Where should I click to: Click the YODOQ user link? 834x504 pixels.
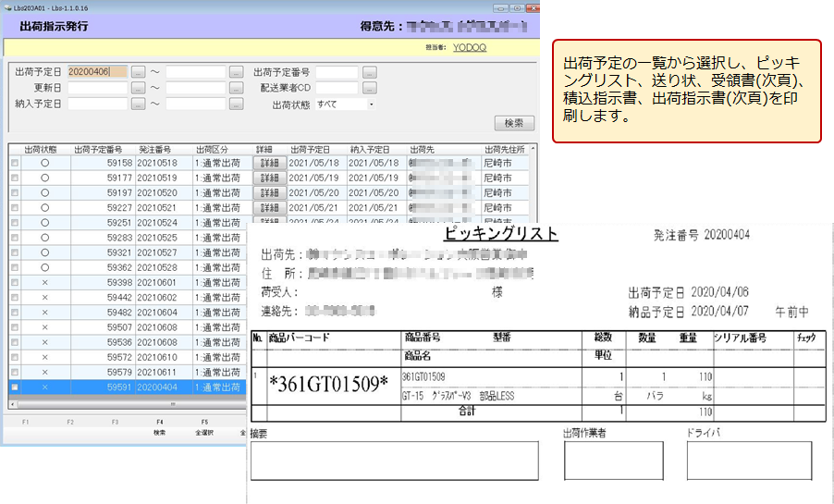469,47
